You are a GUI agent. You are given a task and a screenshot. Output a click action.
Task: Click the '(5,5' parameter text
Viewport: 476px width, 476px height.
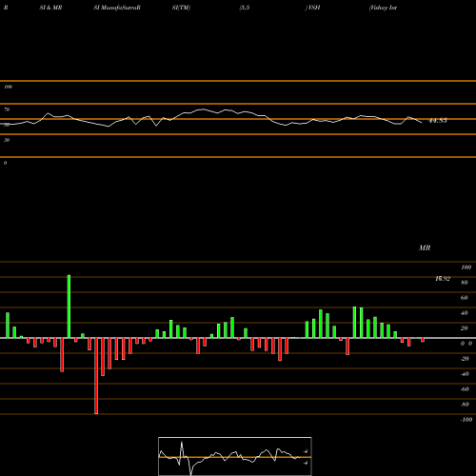[x=245, y=8]
